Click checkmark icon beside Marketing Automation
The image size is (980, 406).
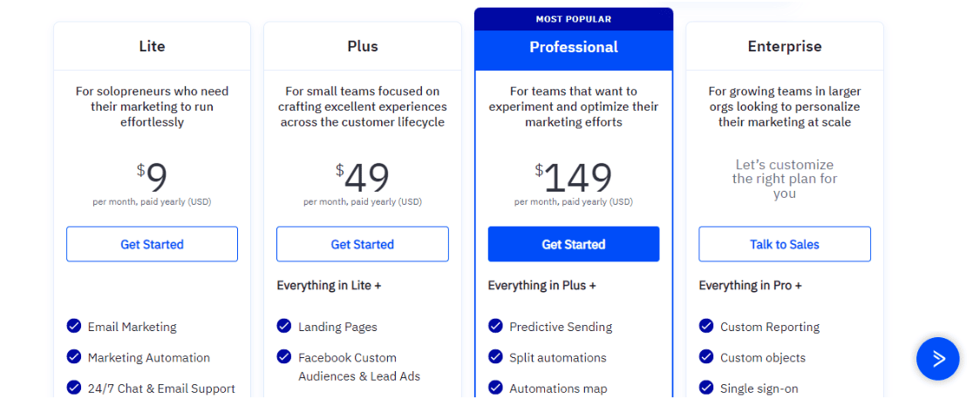pos(74,357)
